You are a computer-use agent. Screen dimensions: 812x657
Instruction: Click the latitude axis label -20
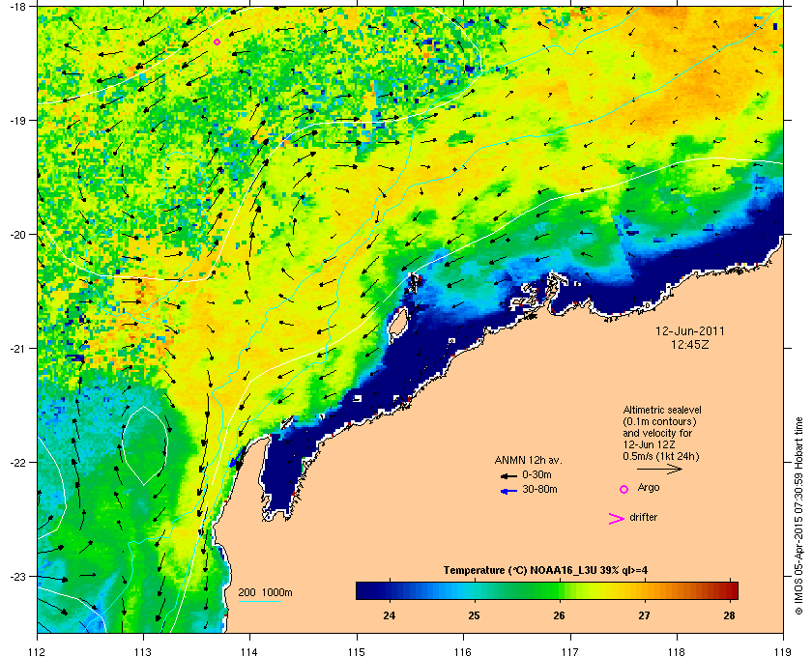[x=18, y=235]
